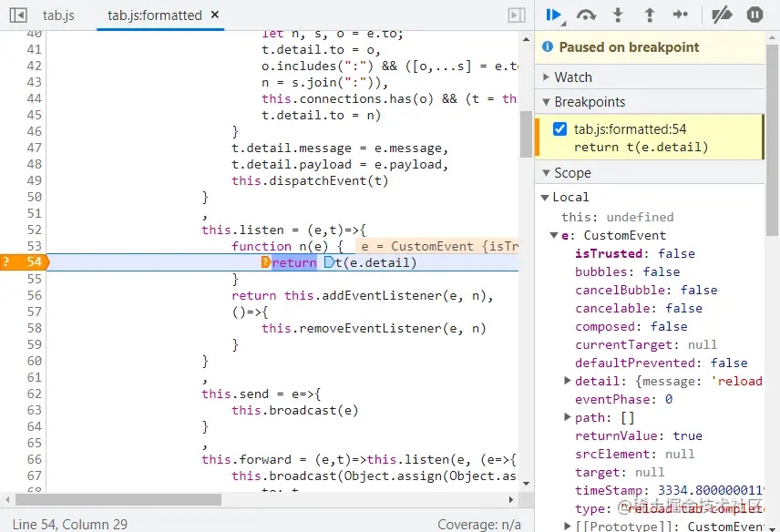Viewport: 780px width, 532px height.
Task: Uncheck the tab.js:formatted:54 breakpoint
Action: tap(559, 128)
